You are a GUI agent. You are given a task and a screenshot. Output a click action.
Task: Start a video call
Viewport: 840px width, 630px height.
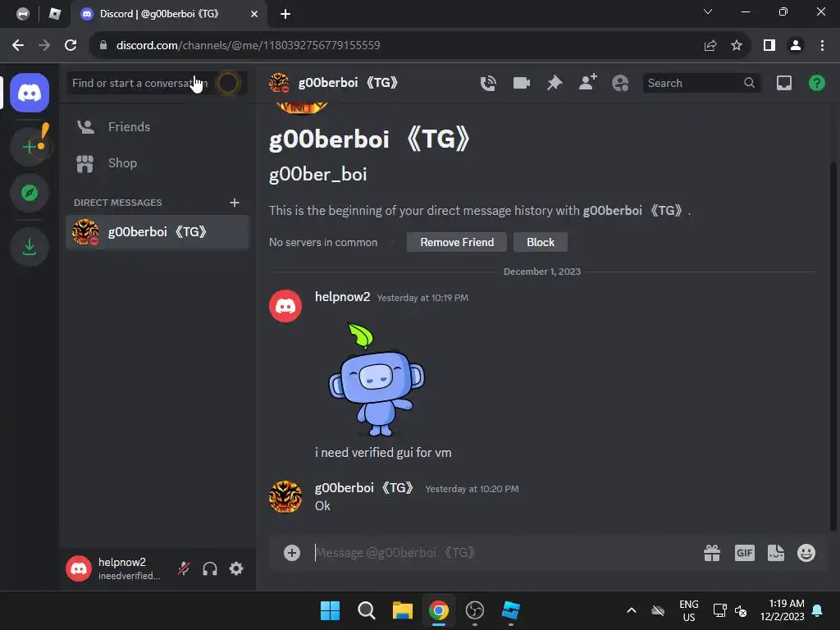point(521,83)
